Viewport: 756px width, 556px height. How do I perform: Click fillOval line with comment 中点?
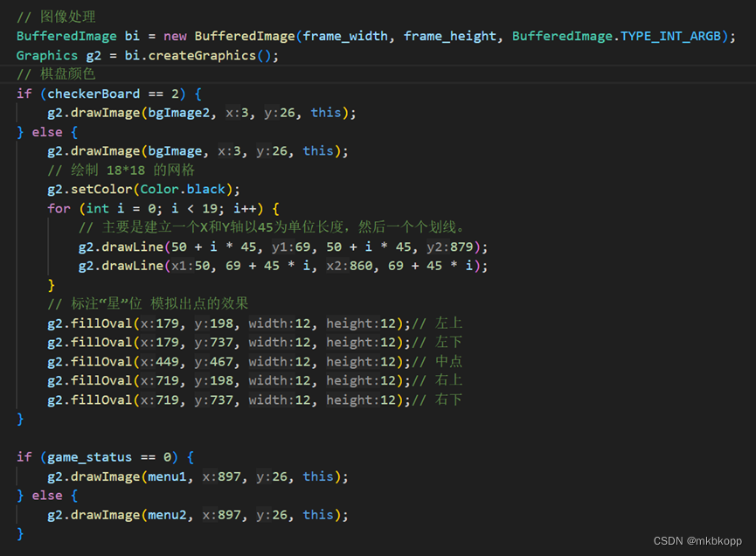tap(254, 362)
